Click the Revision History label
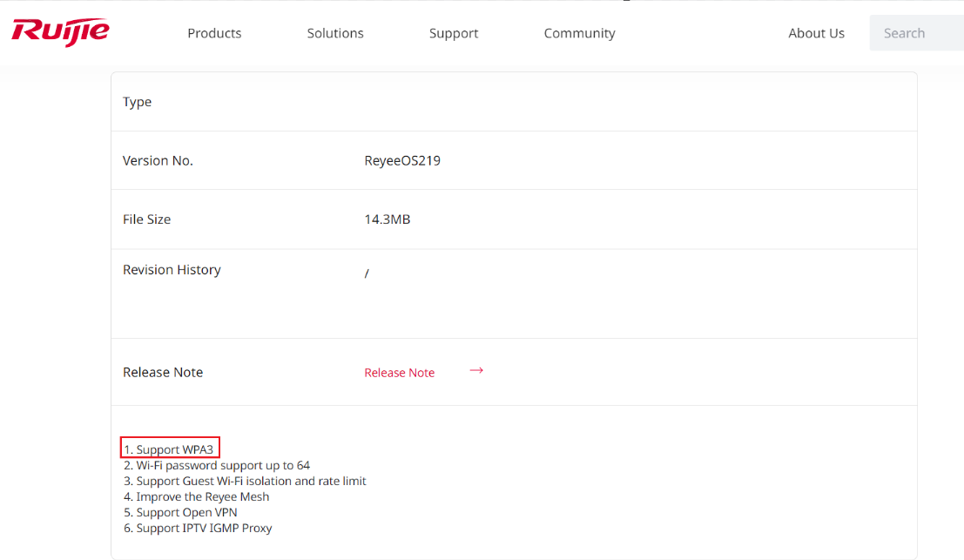The width and height of the screenshot is (964, 560). 172,270
